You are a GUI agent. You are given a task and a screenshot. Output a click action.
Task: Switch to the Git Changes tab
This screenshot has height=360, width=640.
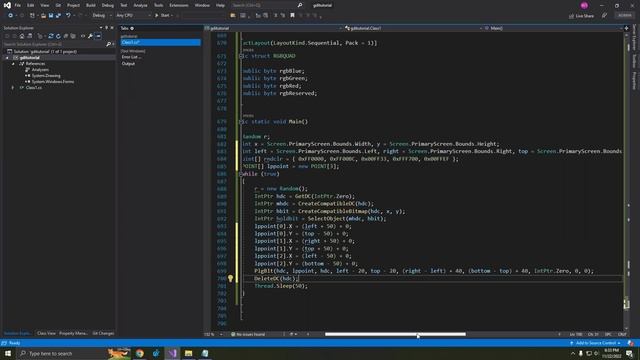click(103, 333)
